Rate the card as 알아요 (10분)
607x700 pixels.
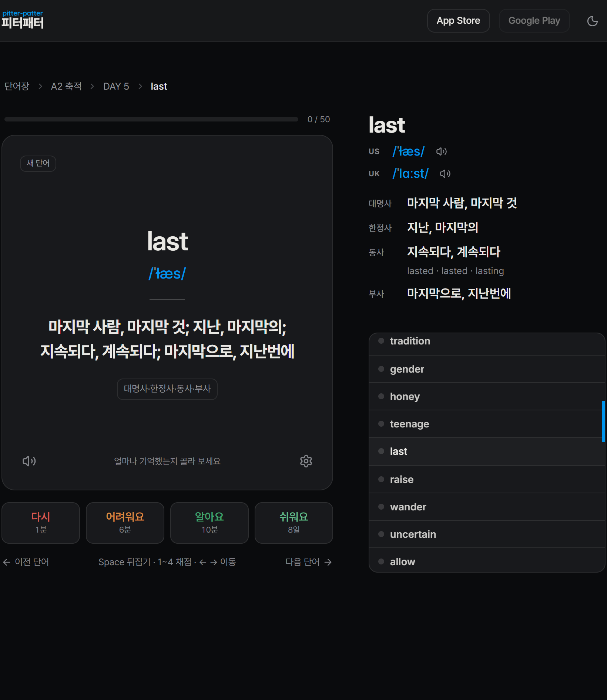point(209,523)
